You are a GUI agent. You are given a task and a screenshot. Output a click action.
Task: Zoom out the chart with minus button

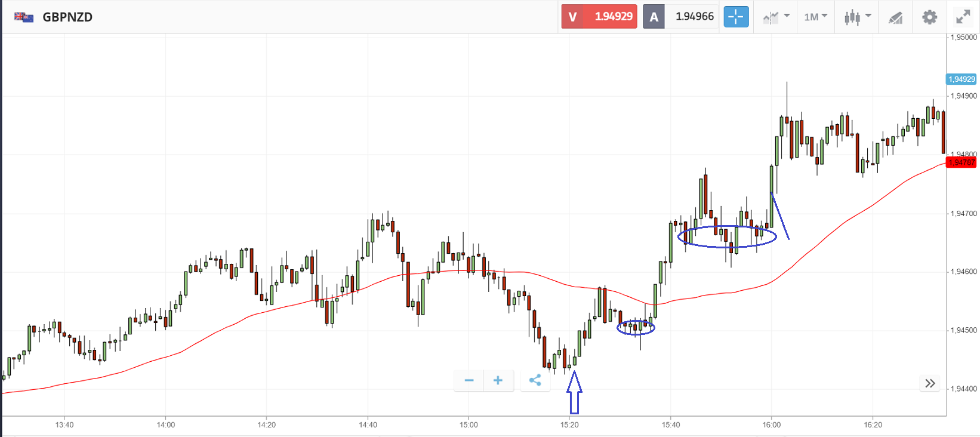click(x=469, y=380)
